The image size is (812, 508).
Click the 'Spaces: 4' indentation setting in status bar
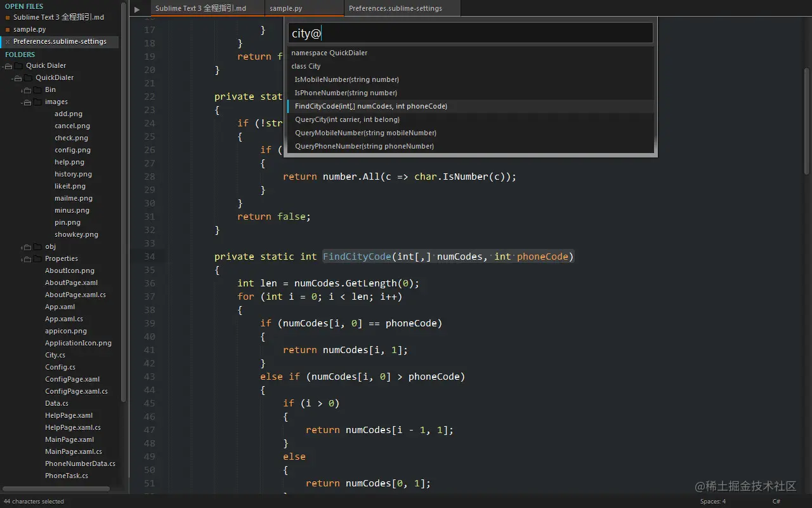click(713, 502)
